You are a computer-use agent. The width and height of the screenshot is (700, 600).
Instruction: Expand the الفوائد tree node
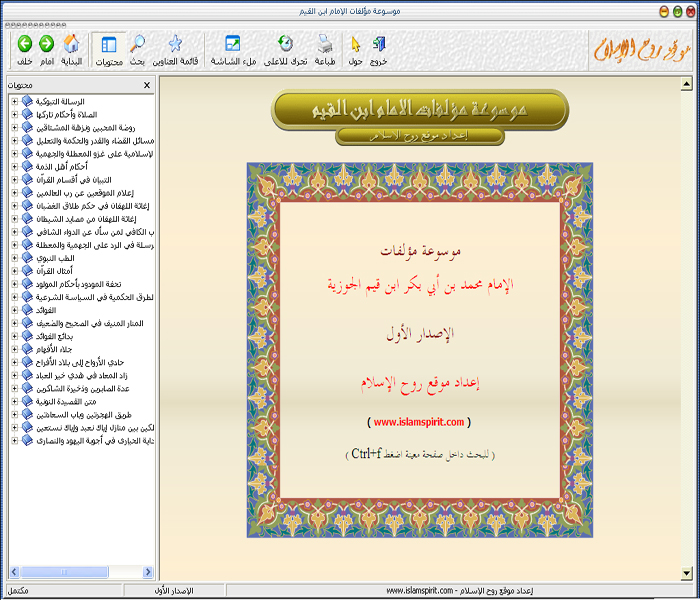coord(14,310)
